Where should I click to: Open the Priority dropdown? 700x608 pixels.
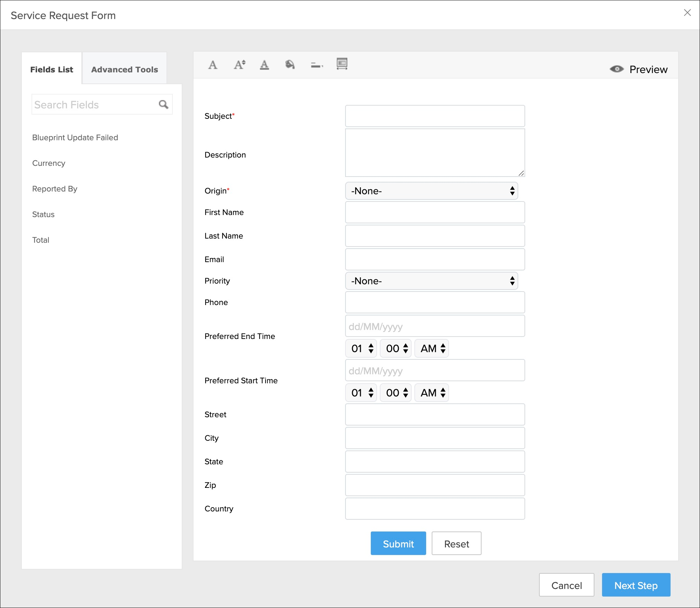pos(431,281)
